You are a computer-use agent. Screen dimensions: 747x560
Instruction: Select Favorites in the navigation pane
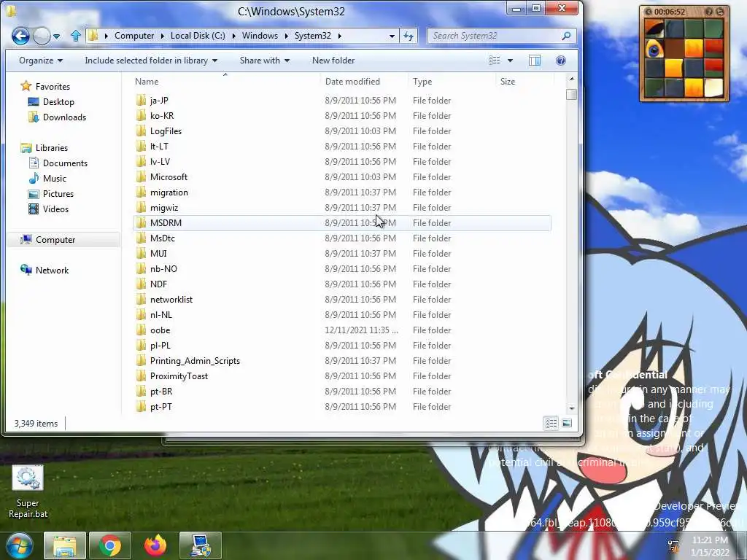(53, 87)
